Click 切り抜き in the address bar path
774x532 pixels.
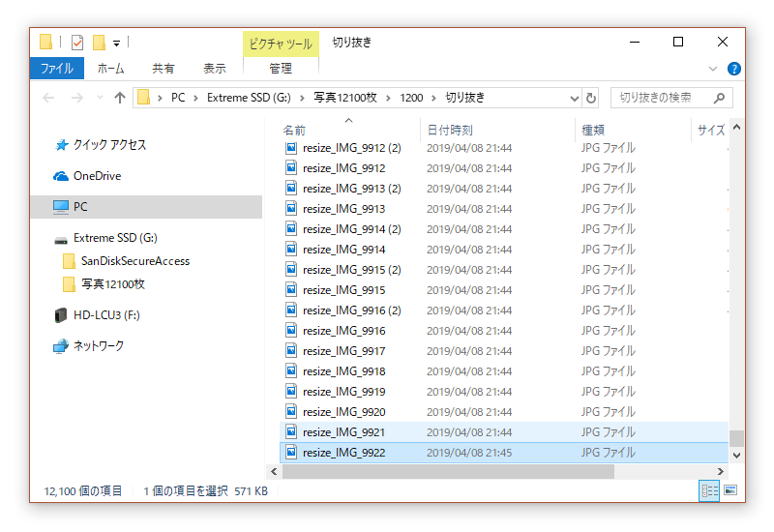point(465,98)
